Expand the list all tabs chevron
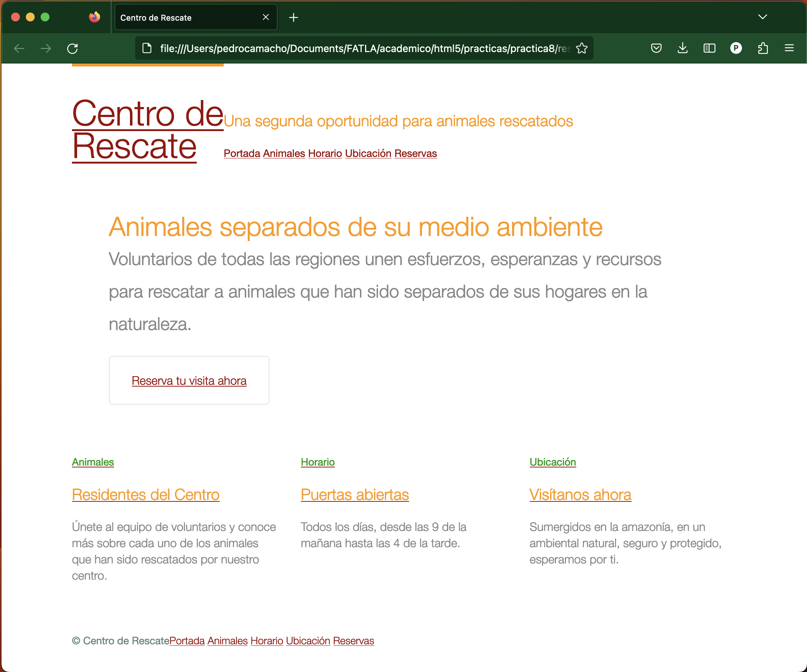The image size is (807, 672). [x=762, y=17]
